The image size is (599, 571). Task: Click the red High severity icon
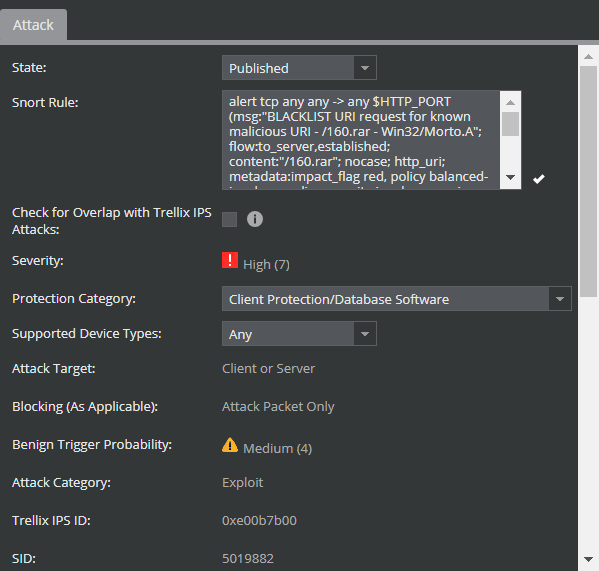pyautogui.click(x=230, y=260)
